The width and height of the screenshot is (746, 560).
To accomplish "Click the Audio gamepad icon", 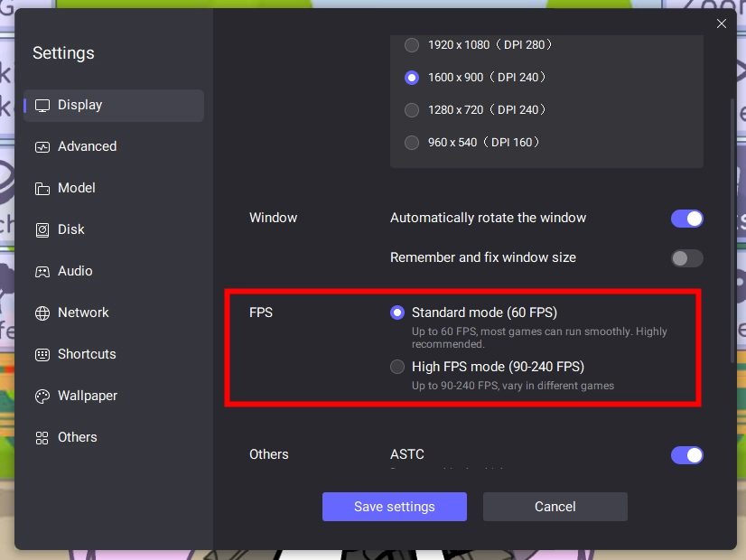I will tap(42, 272).
